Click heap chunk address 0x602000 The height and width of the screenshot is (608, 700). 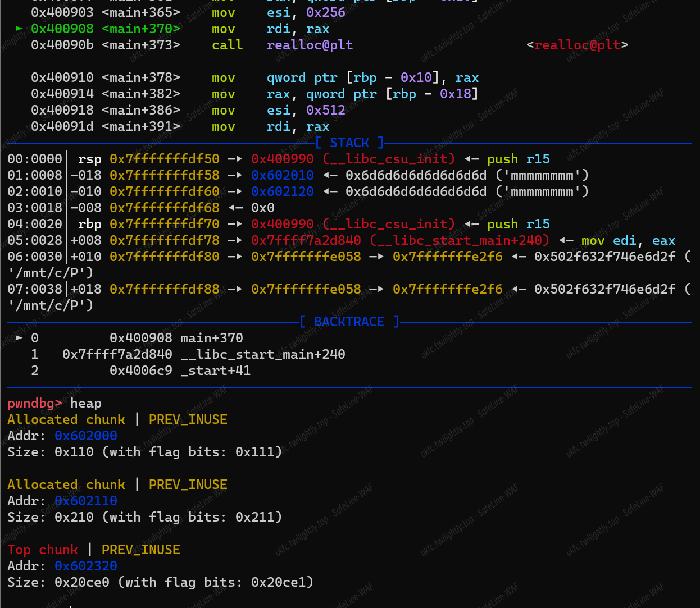[85, 436]
